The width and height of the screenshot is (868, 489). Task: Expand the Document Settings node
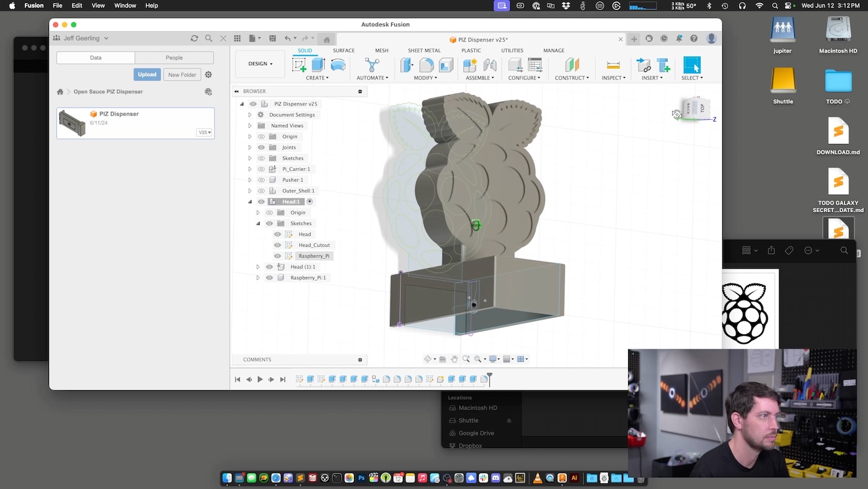250,115
